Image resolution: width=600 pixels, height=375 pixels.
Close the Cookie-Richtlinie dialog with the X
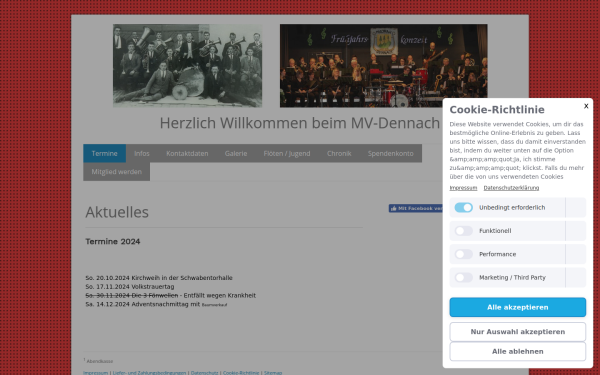(x=586, y=106)
